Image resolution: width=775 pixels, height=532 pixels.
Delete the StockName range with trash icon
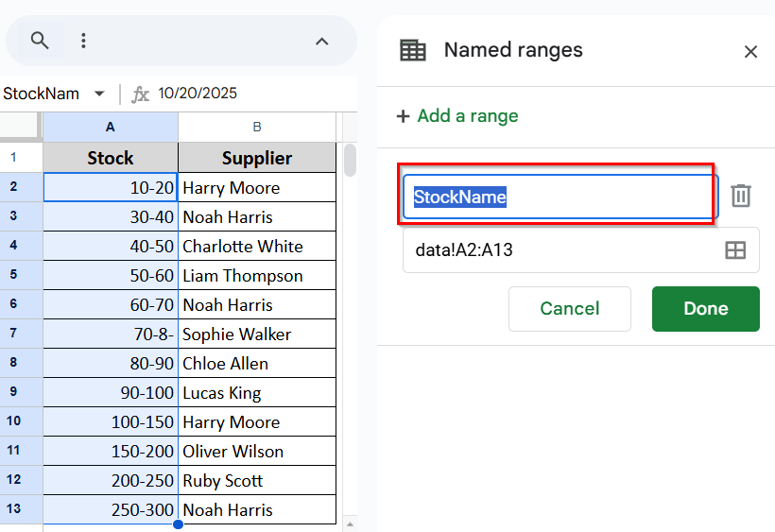click(741, 196)
